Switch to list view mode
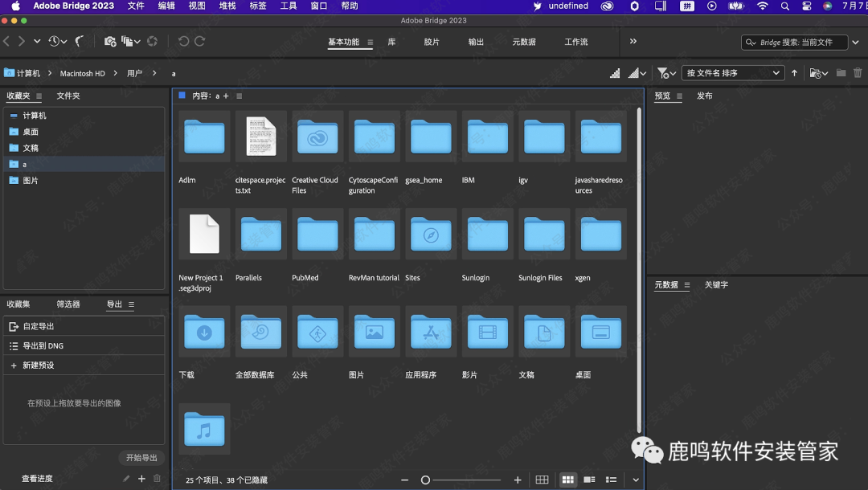Screen dimensions: 868x490 click(611, 480)
